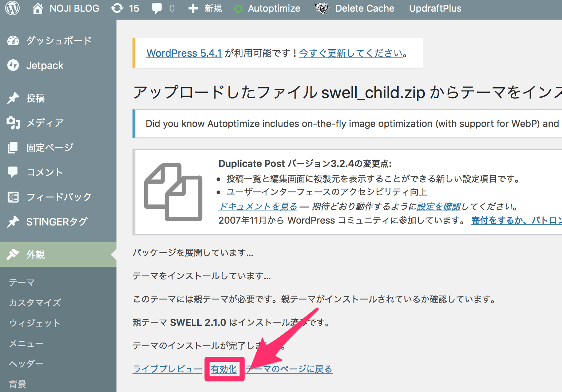Click the 親テーマ SWELL 2.1.0 status line
Screen dimensions: 562x392
(231, 323)
